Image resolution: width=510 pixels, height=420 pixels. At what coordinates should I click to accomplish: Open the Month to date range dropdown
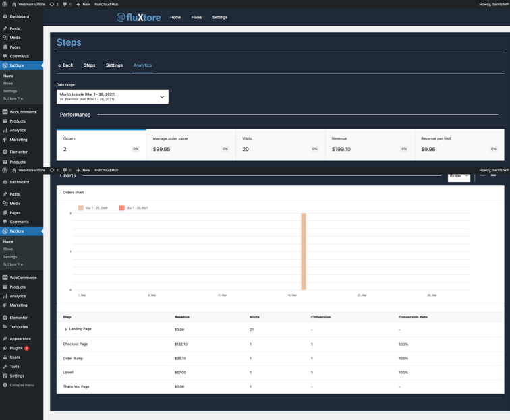[x=112, y=96]
